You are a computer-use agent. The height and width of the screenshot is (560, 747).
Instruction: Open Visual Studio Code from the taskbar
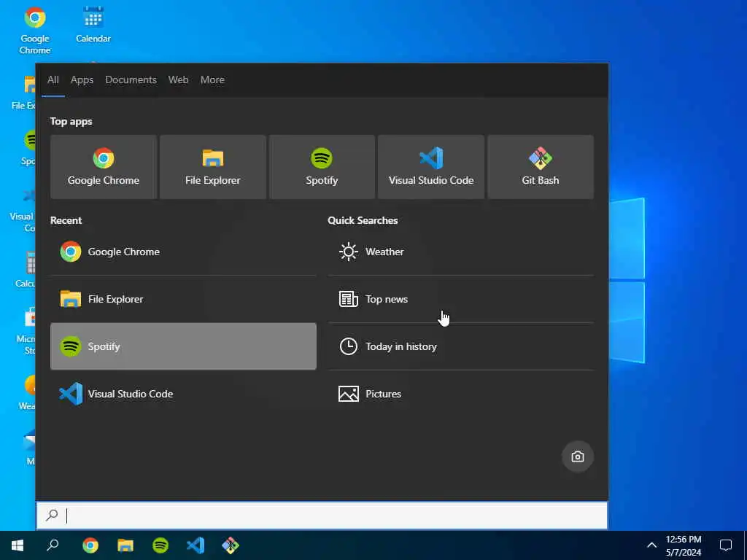[x=196, y=545]
